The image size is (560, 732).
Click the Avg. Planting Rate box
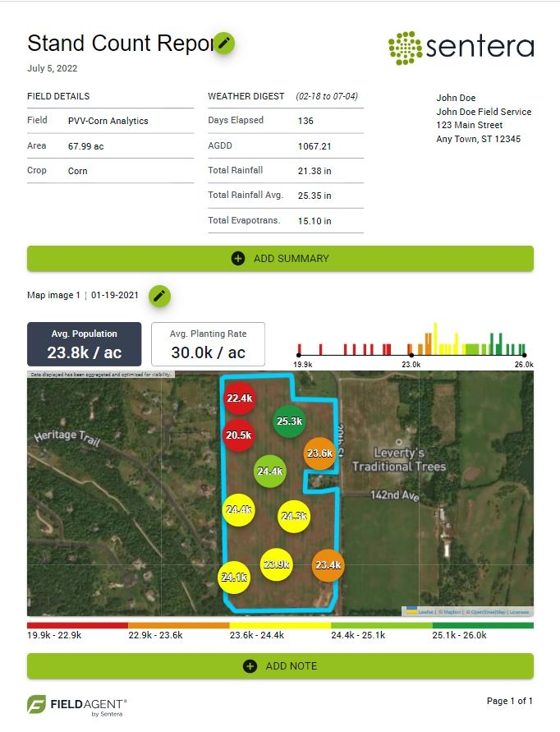coord(208,344)
